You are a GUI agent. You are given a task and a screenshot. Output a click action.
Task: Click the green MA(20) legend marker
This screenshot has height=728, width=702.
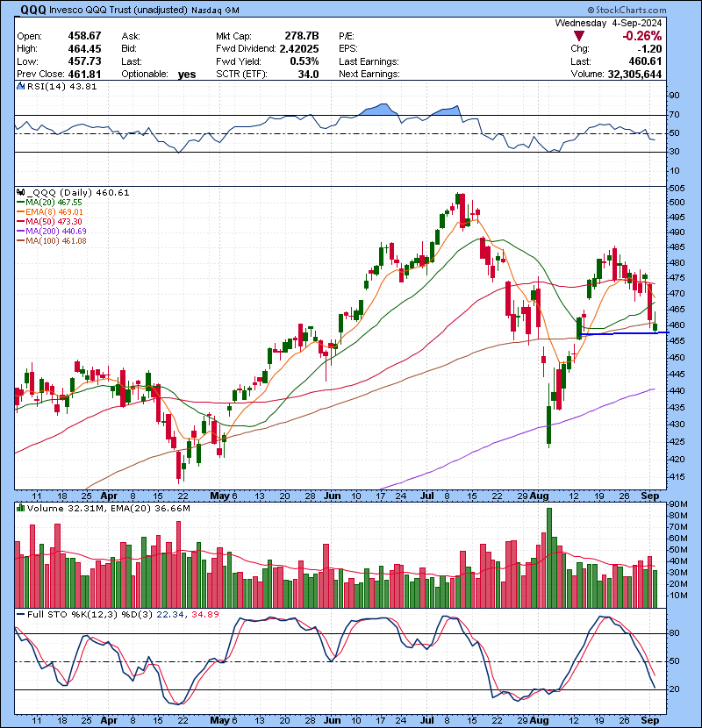pos(21,202)
